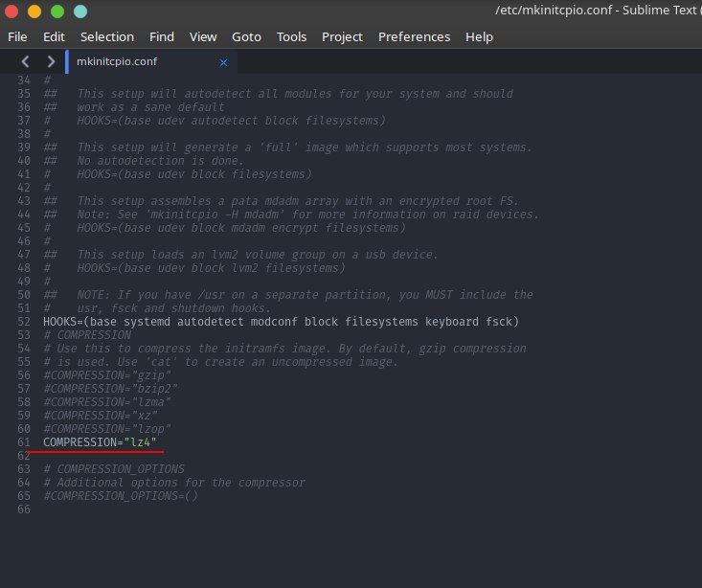The width and height of the screenshot is (702, 588).
Task: Open the Edit menu
Action: pos(54,36)
